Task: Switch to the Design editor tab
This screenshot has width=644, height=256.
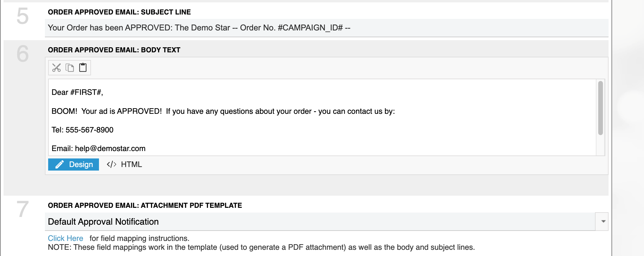Action: [74, 164]
